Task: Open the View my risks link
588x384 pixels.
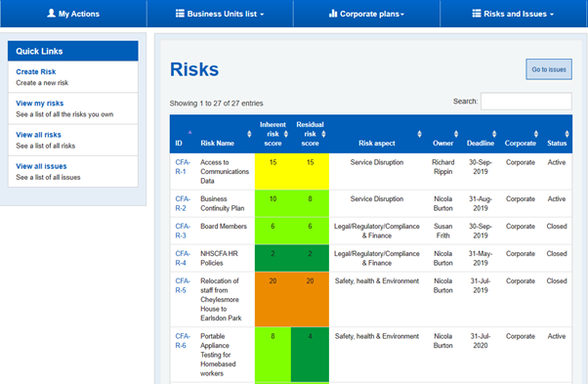Action: (x=39, y=104)
